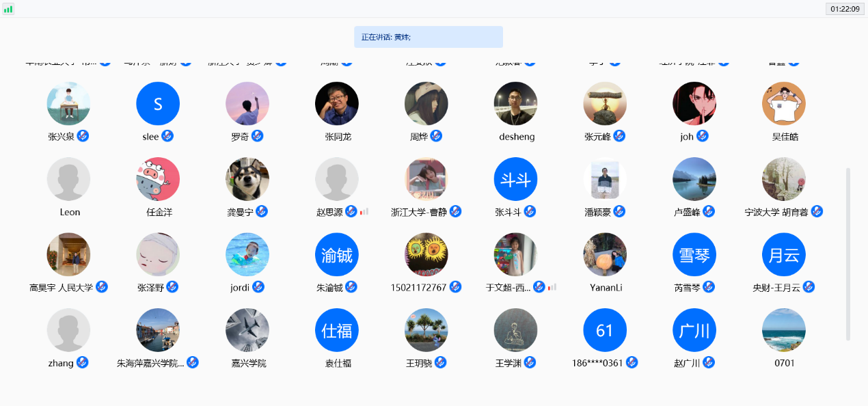Click the muted mic icon beside 张兴泉
This screenshot has width=868, height=406.
tap(83, 135)
